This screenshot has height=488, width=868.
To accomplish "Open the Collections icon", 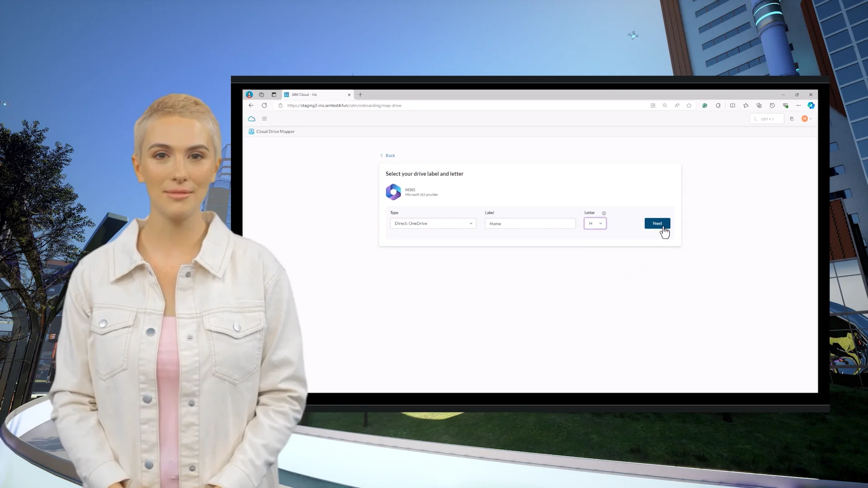I will tap(759, 105).
